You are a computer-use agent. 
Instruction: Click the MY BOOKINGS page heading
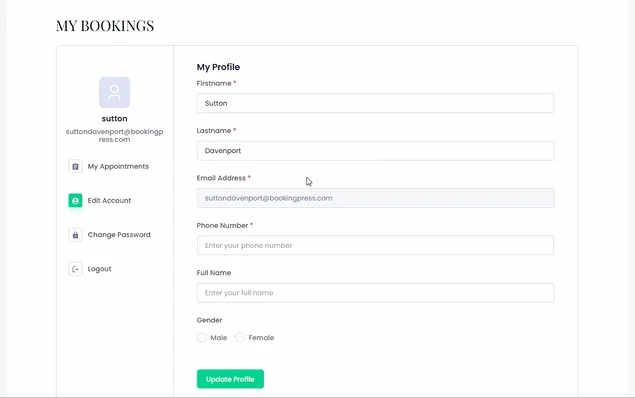(105, 26)
